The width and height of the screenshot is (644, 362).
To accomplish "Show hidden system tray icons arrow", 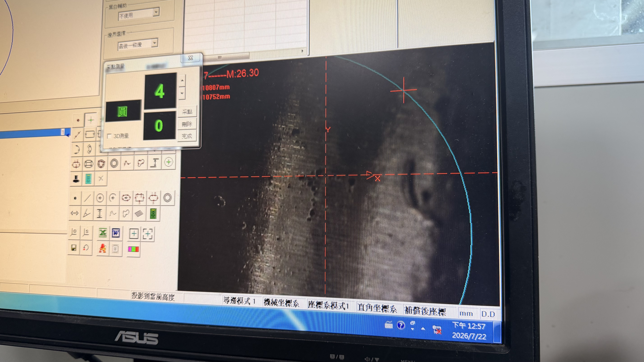I will 423,329.
